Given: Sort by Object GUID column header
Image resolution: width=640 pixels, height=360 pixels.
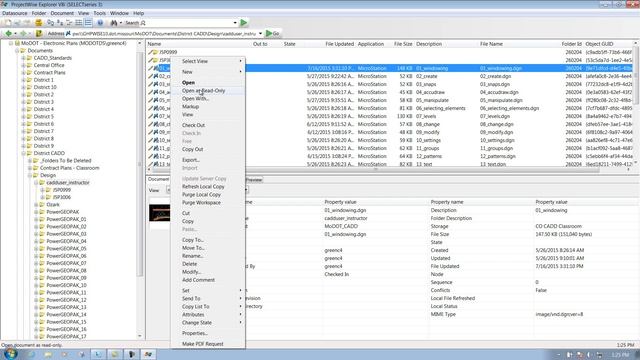Looking at the screenshot, I should click(599, 44).
